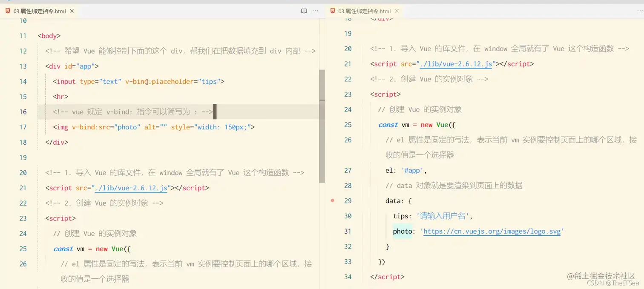Click HTML5 file icon on left tab

[8, 11]
